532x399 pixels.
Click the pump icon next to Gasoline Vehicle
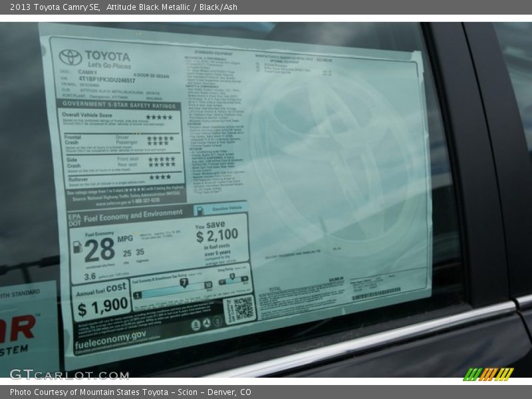tap(201, 211)
